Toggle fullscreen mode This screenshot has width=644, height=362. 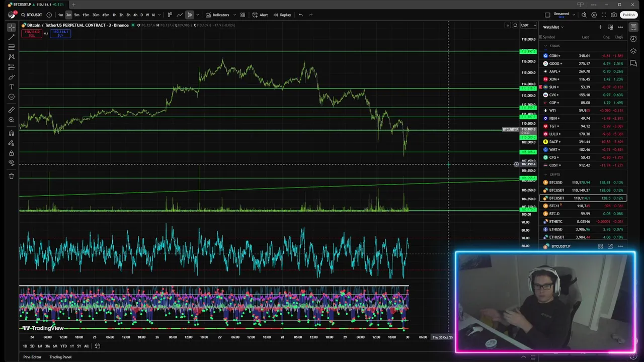coord(604,15)
